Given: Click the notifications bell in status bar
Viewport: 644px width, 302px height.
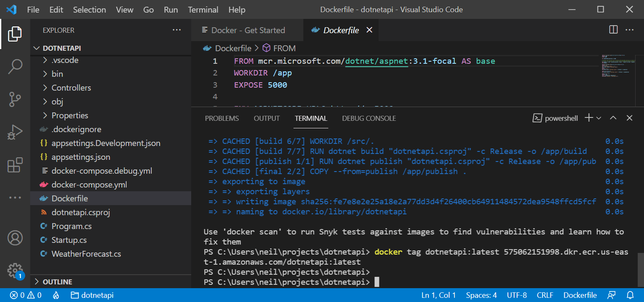Looking at the screenshot, I should point(630,295).
